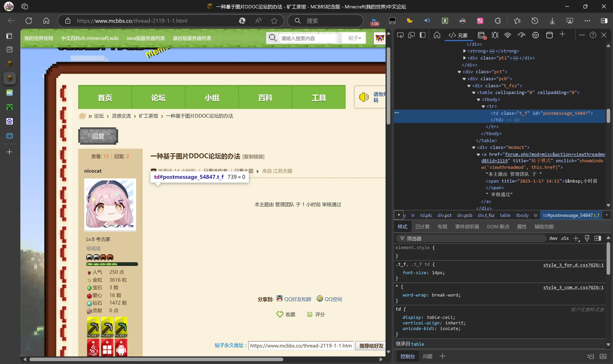Switch to DOM 断点 tab
This screenshot has height=364, width=613.
coord(498,227)
